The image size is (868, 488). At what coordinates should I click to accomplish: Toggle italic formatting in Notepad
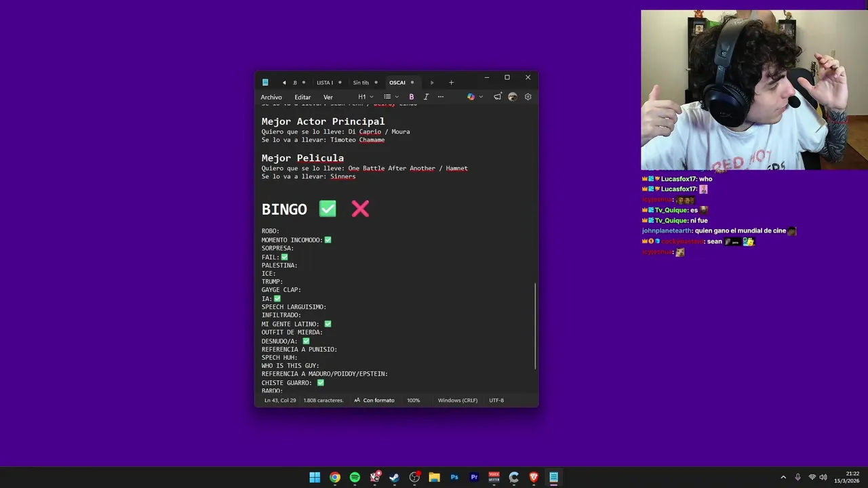tap(426, 97)
